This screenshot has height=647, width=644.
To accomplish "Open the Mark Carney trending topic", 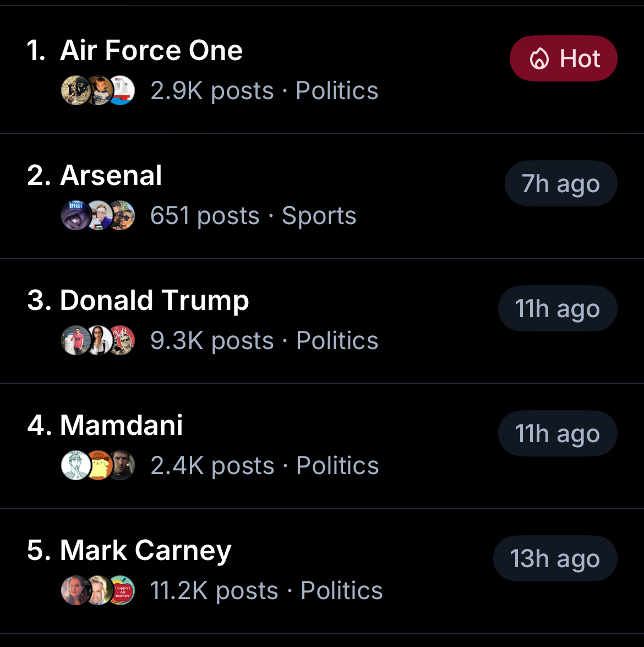I will coord(145,551).
